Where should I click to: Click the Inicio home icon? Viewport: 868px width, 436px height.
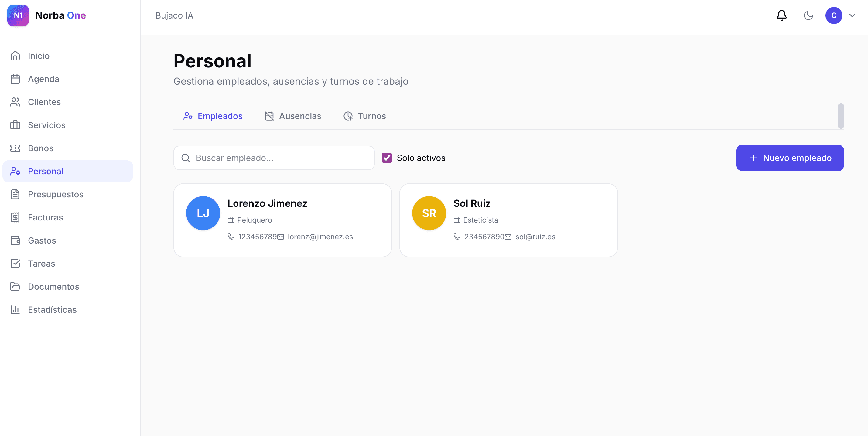pyautogui.click(x=15, y=56)
